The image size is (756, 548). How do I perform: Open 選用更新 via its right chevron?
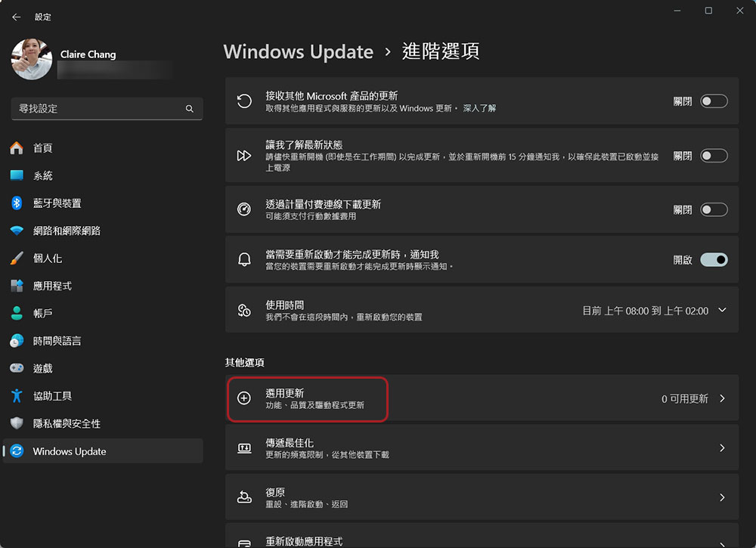pos(722,398)
